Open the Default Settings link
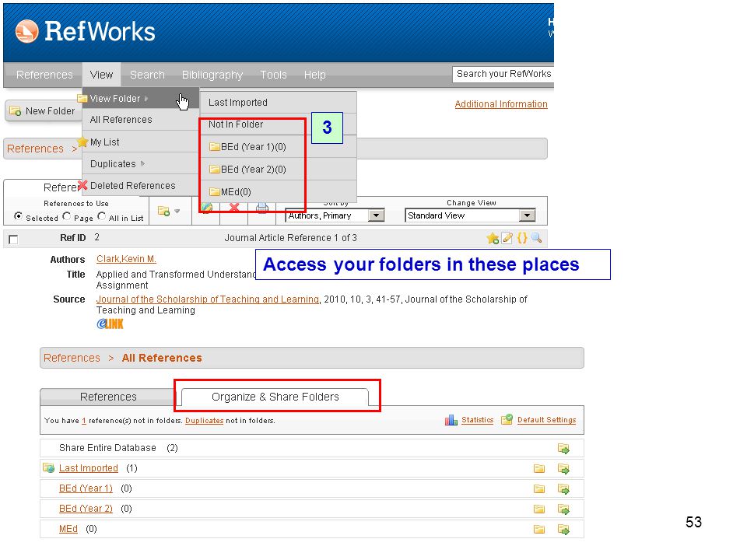Image resolution: width=747 pixels, height=560 pixels. coord(547,420)
